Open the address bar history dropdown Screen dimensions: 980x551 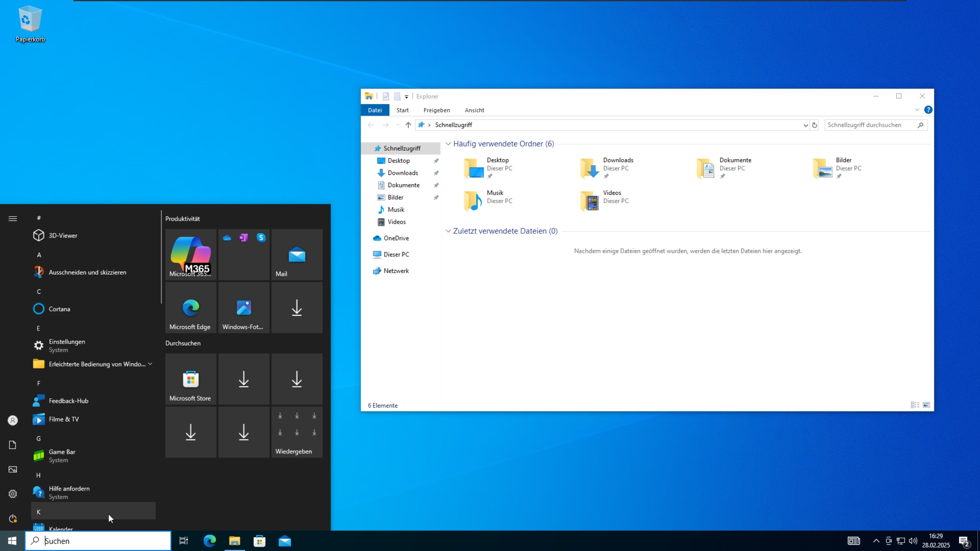(805, 125)
